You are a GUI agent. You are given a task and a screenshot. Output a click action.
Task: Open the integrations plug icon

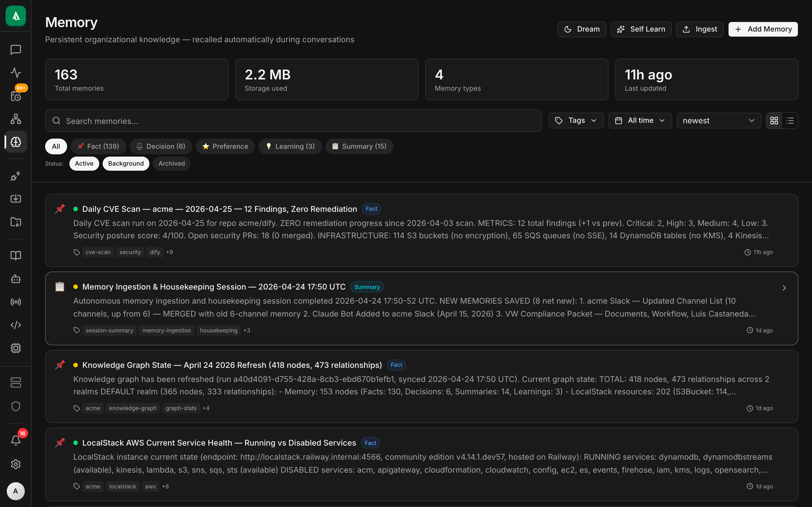[x=16, y=176]
